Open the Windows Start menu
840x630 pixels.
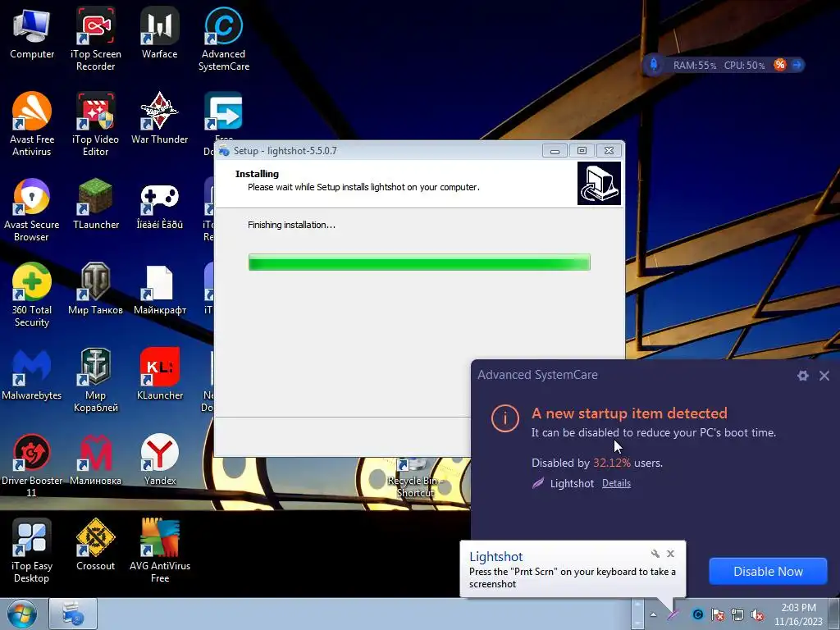pyautogui.click(x=21, y=614)
